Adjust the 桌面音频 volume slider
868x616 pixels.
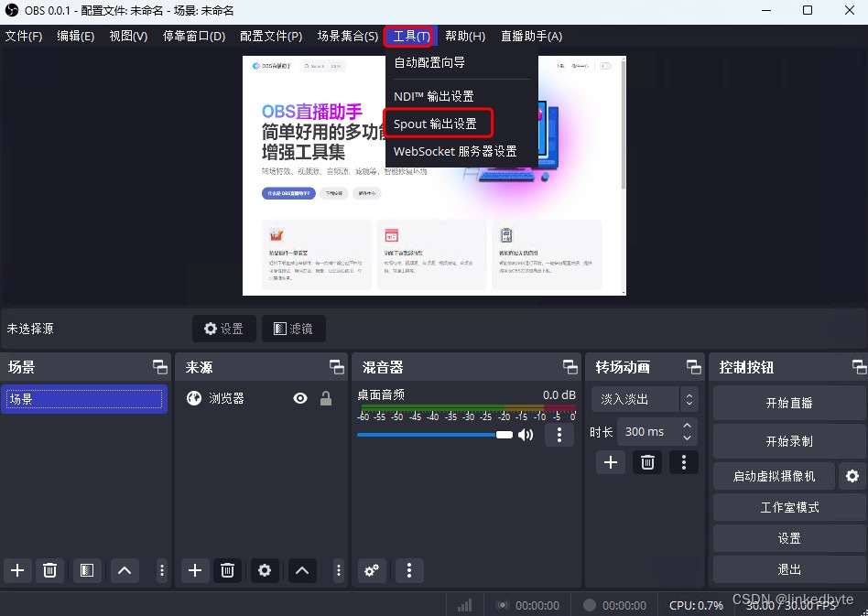pyautogui.click(x=435, y=435)
